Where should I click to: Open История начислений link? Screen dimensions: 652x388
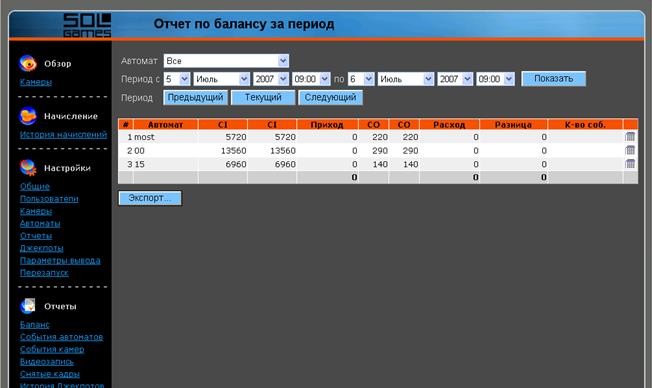(x=63, y=134)
